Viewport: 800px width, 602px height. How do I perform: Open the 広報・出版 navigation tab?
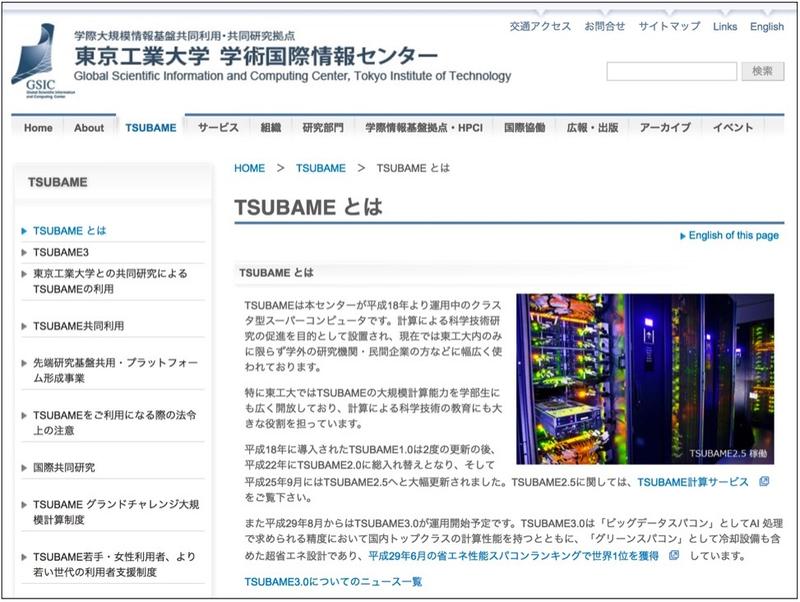click(592, 128)
